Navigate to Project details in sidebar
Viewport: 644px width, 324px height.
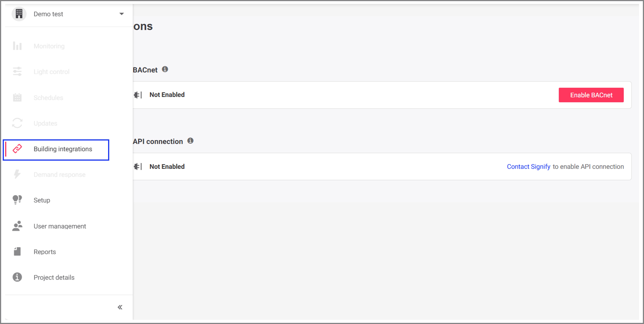(x=54, y=277)
